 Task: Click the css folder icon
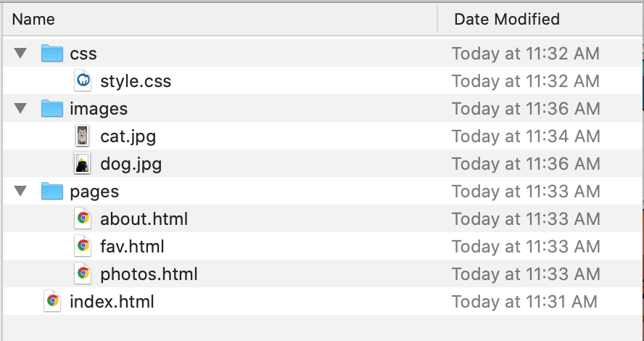click(52, 54)
